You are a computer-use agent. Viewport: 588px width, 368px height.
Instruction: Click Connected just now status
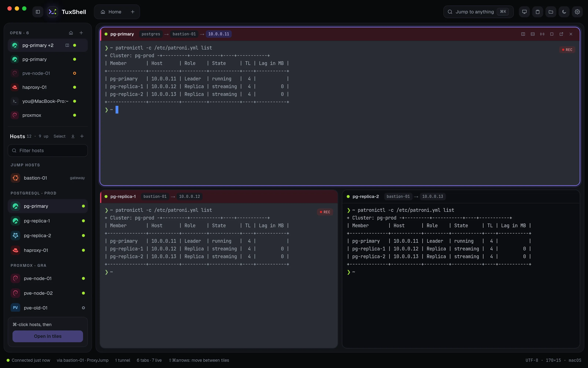click(x=28, y=360)
